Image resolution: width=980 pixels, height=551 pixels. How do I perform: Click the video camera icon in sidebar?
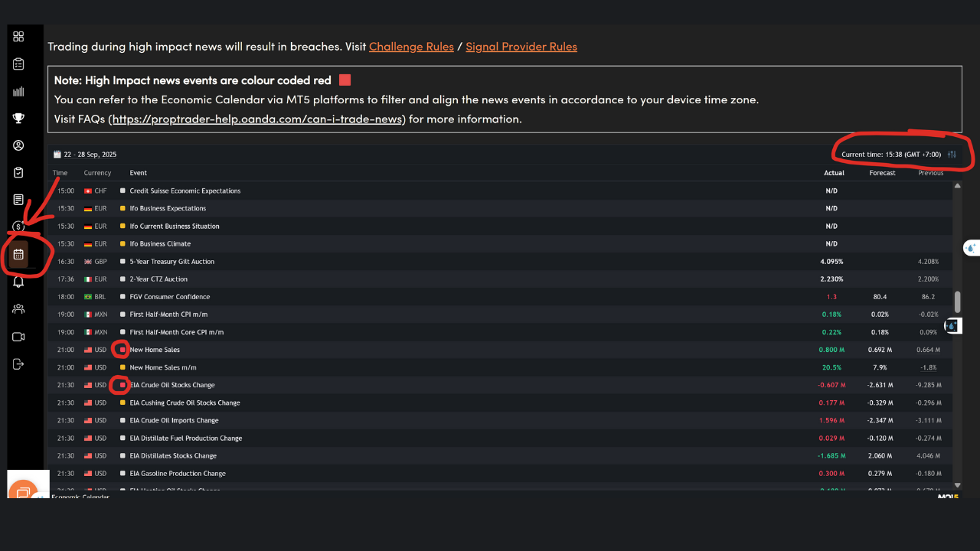18,337
